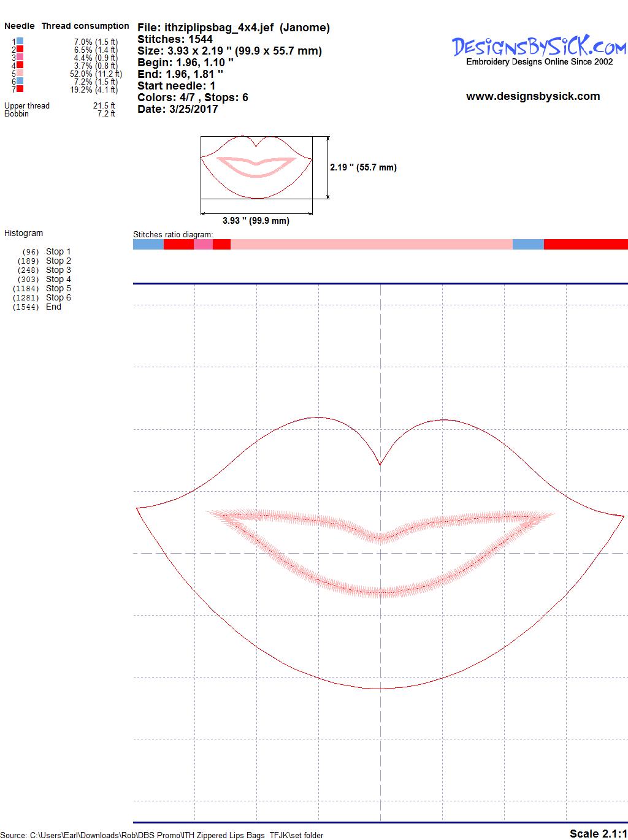The width and height of the screenshot is (628, 840).
Task: Click the long light pink ratio diagram segment
Action: pos(371,245)
